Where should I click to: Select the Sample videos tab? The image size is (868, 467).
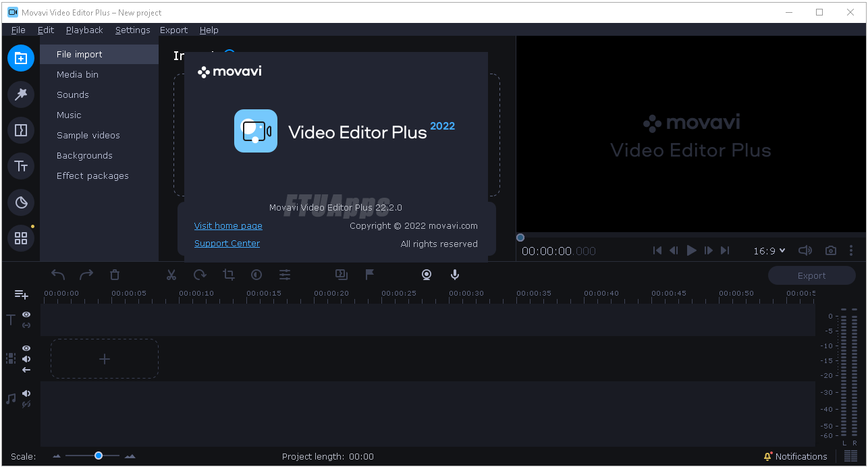99,135
